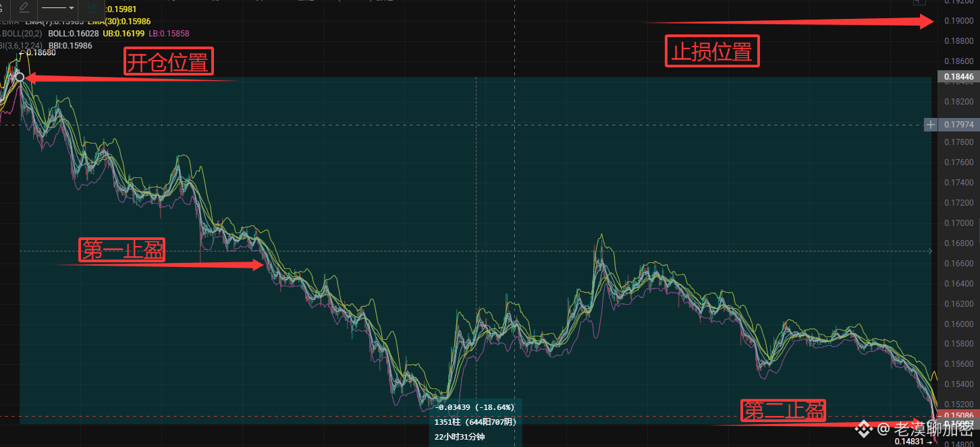
Task: Click the BOLL:0.16028 value
Action: (x=74, y=33)
